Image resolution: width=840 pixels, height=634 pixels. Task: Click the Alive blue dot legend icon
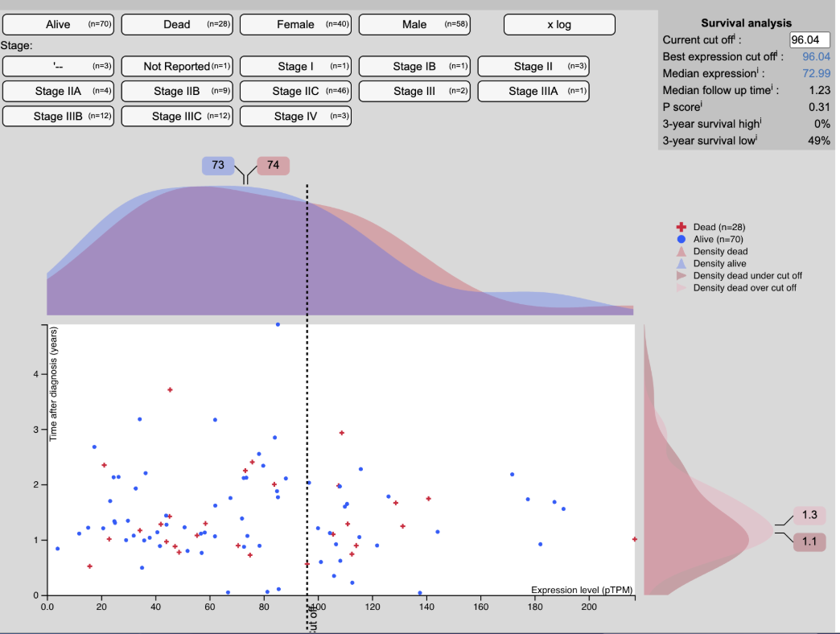click(x=681, y=239)
